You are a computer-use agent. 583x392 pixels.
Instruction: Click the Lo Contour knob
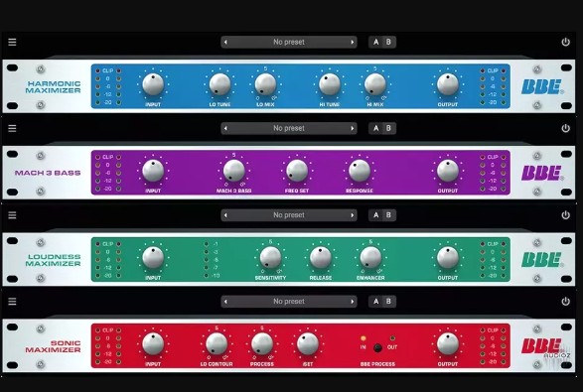(x=217, y=343)
